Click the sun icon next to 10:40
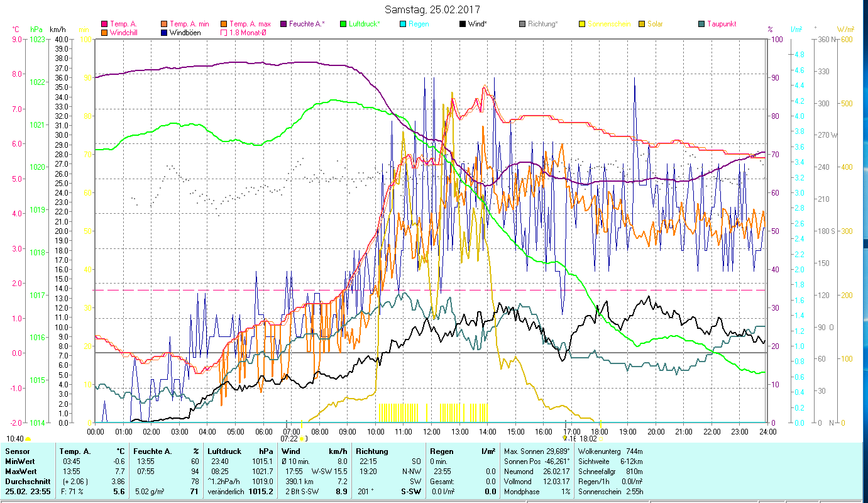Viewport: 868px width, 503px height. (28, 439)
